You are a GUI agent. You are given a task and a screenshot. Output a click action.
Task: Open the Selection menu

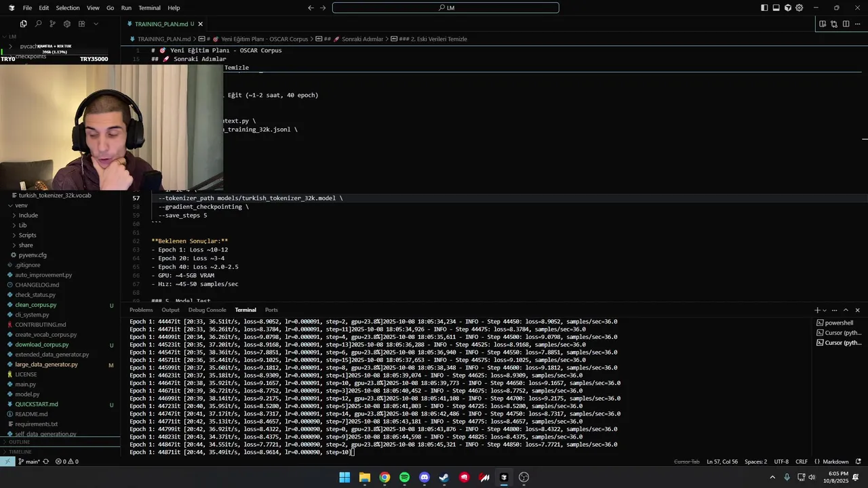[x=68, y=8]
